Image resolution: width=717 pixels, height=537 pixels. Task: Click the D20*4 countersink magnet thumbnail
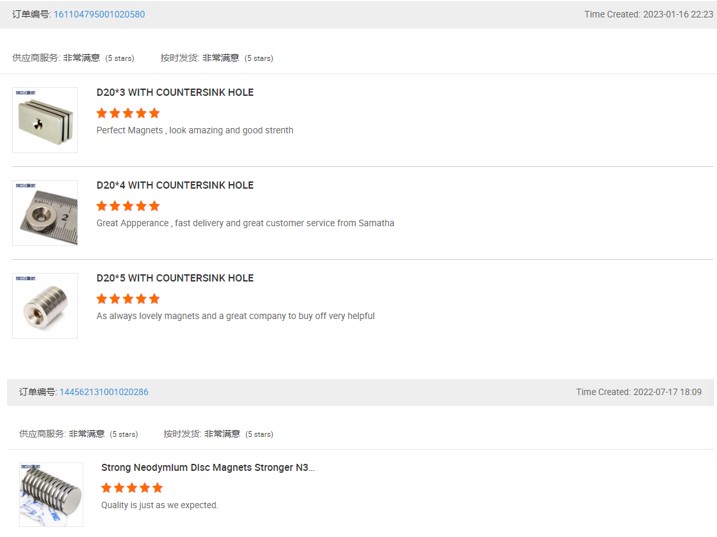[45, 213]
